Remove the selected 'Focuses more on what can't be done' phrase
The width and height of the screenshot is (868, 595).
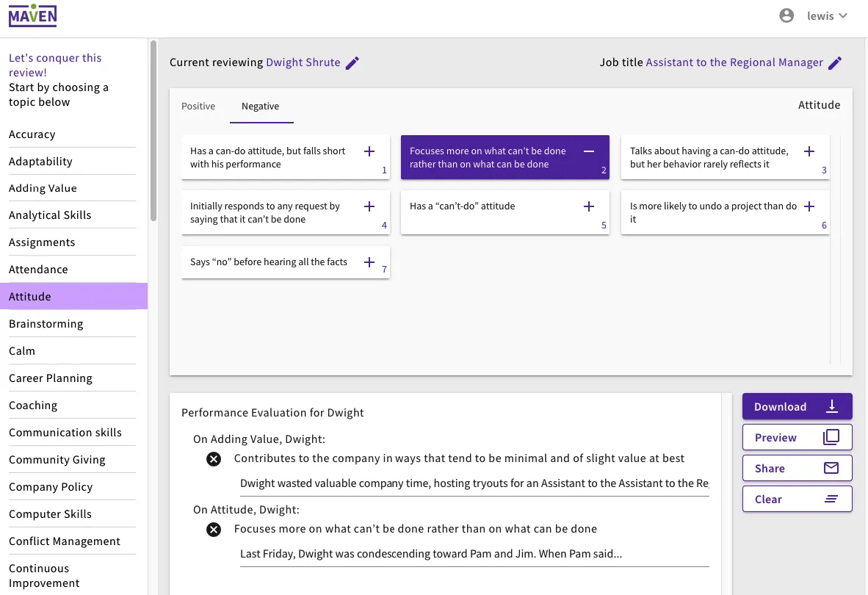click(x=588, y=151)
